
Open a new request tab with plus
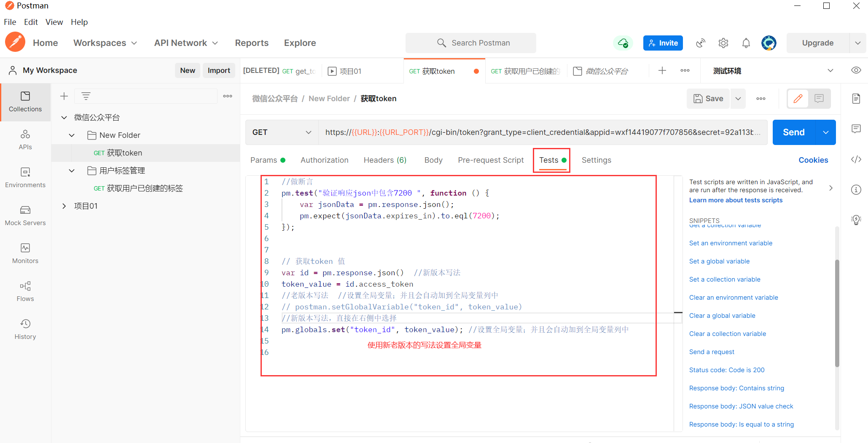point(662,71)
